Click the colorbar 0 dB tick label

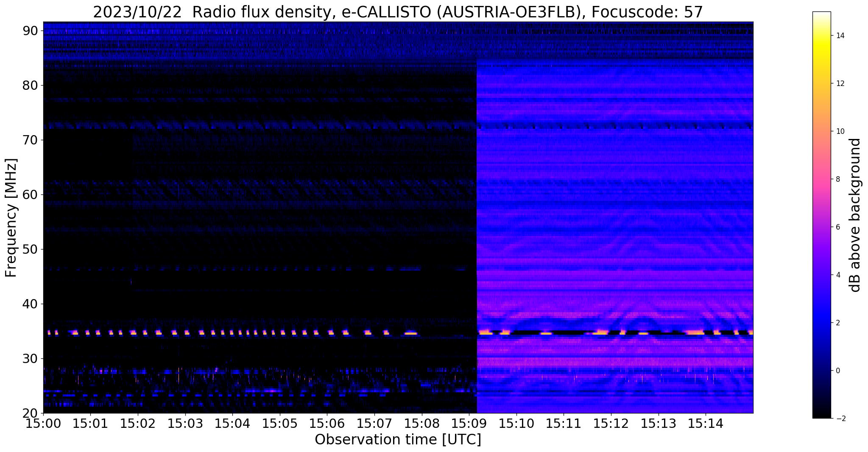pyautogui.click(x=837, y=371)
